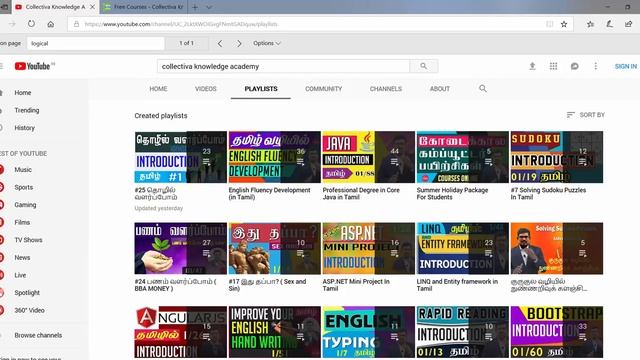Viewport: 640px width, 360px height.
Task: Open the YouTube apps grid icon
Action: 553,66
